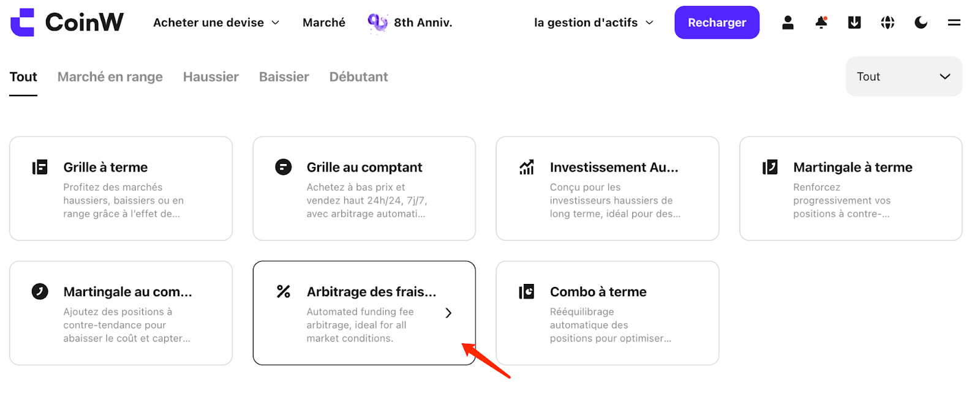
Task: Click the Grille à terme card icon
Action: (40, 167)
